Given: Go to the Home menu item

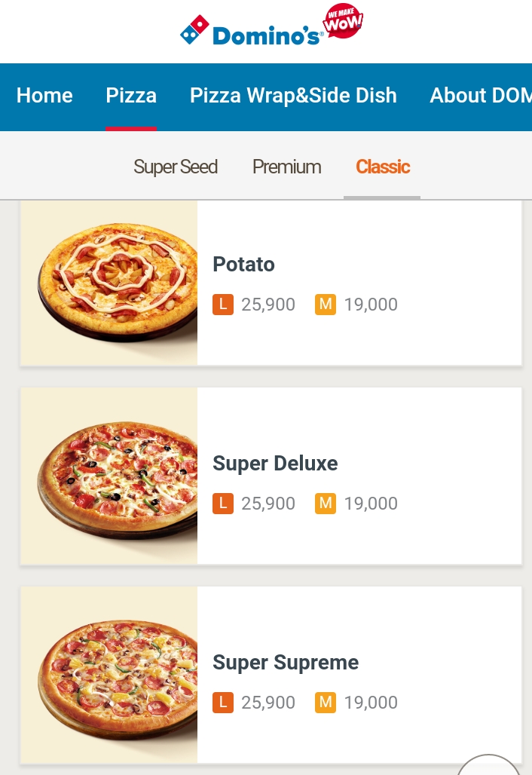Looking at the screenshot, I should click(x=44, y=96).
